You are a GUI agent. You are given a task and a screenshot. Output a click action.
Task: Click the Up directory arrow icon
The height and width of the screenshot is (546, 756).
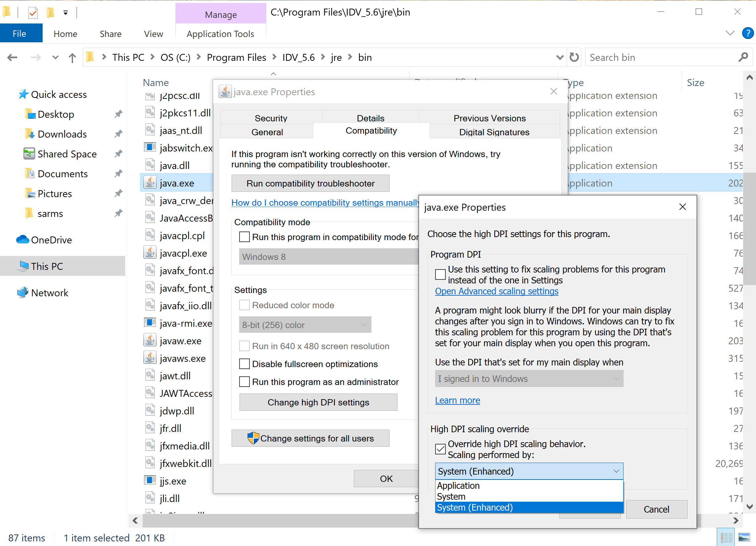click(72, 58)
